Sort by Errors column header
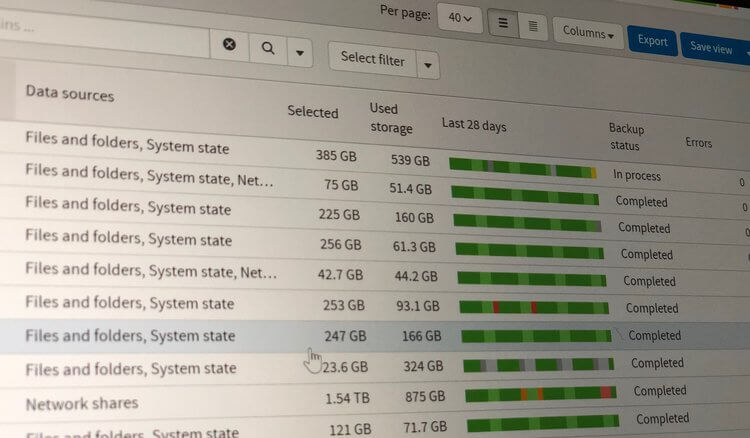This screenshot has height=438, width=750. 698,142
